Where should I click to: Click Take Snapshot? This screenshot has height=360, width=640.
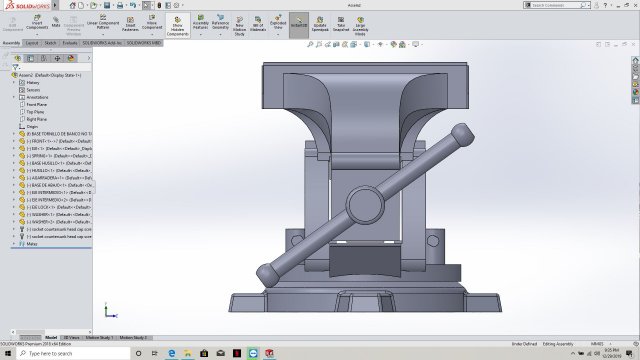pos(341,24)
